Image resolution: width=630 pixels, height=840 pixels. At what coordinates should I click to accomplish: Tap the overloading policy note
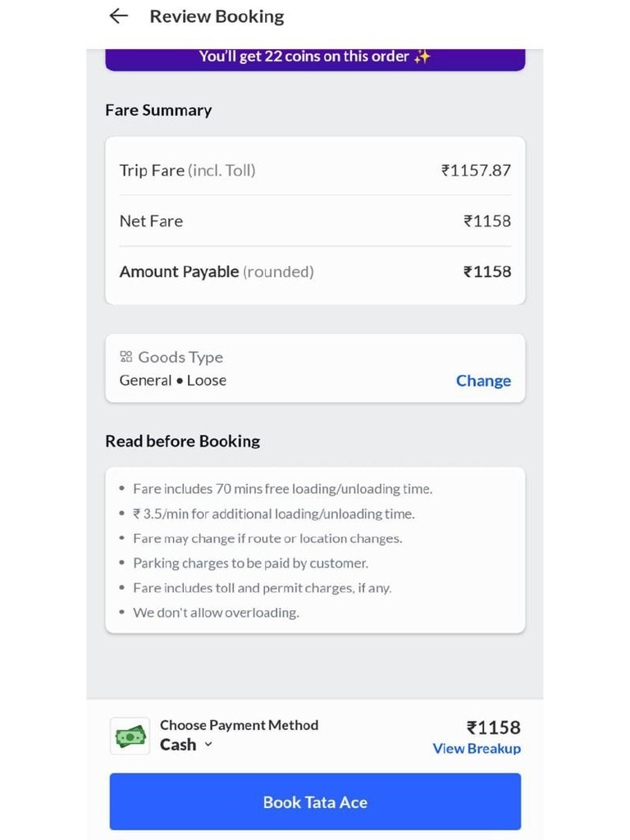pyautogui.click(x=216, y=612)
